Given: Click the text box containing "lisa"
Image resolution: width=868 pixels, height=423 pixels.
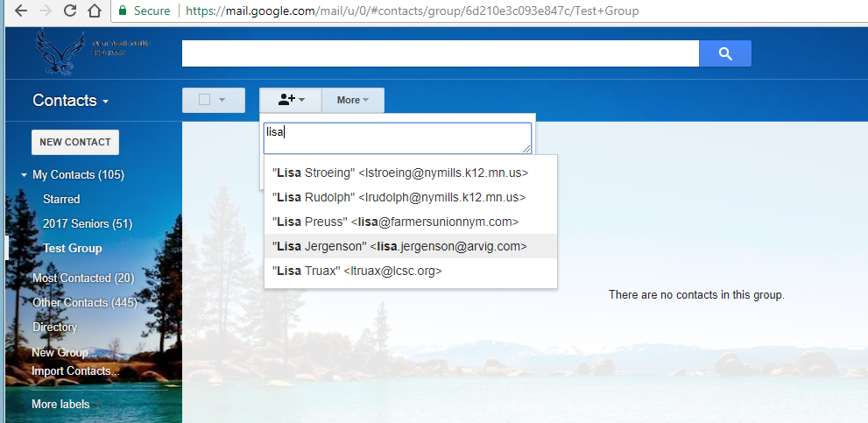Looking at the screenshot, I should [398, 137].
